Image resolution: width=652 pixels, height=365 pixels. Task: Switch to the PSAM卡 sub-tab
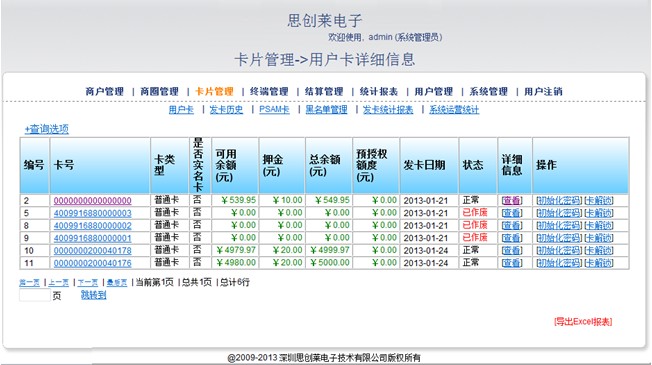(x=274, y=110)
